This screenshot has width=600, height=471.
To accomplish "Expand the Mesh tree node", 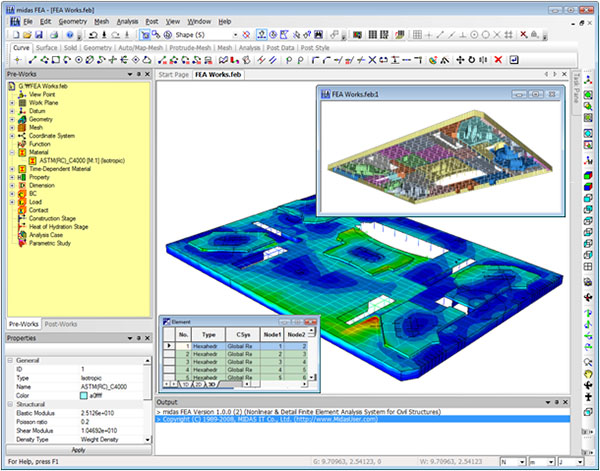I will 12,127.
